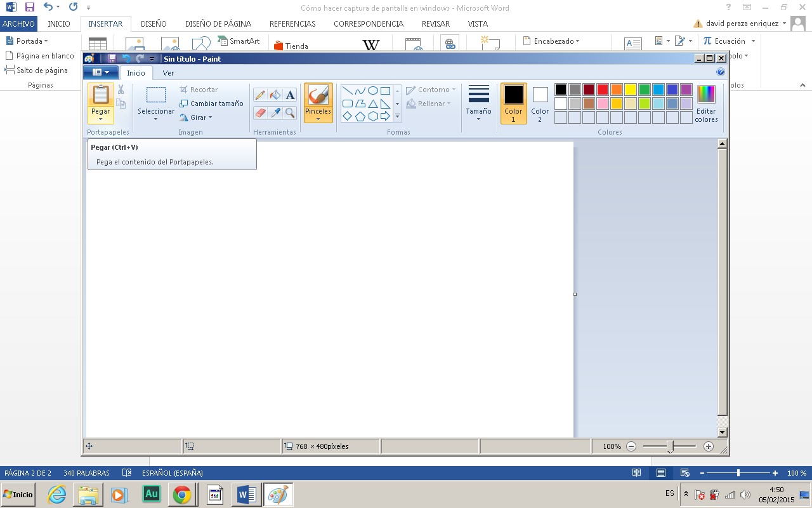Click the Recortar crop button
This screenshot has width=812, height=508.
click(x=199, y=90)
